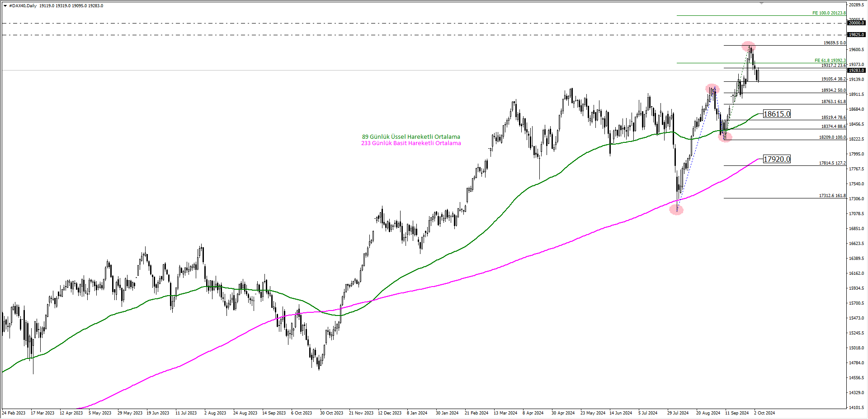
Task: Select the pink ellipse at the late August high
Action: tap(712, 88)
